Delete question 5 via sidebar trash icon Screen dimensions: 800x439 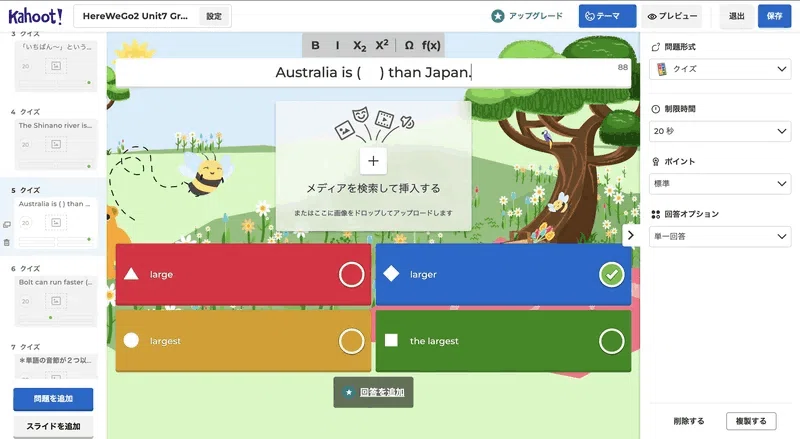(7, 242)
